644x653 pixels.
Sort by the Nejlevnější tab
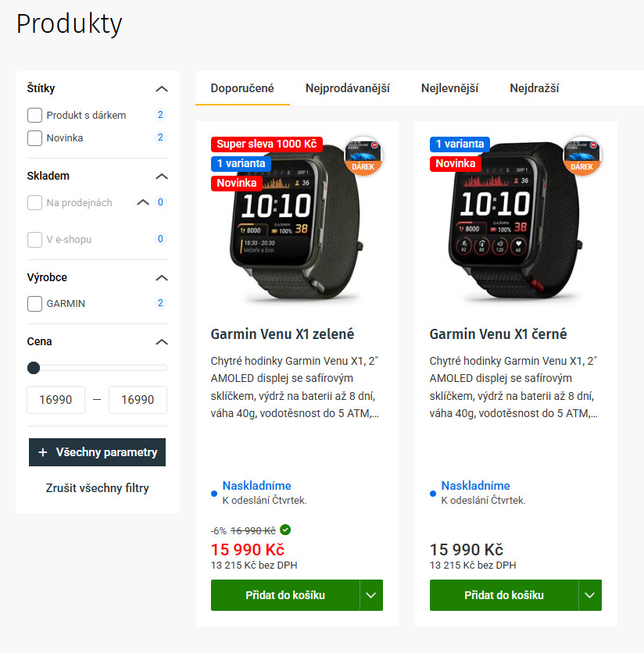tap(449, 88)
